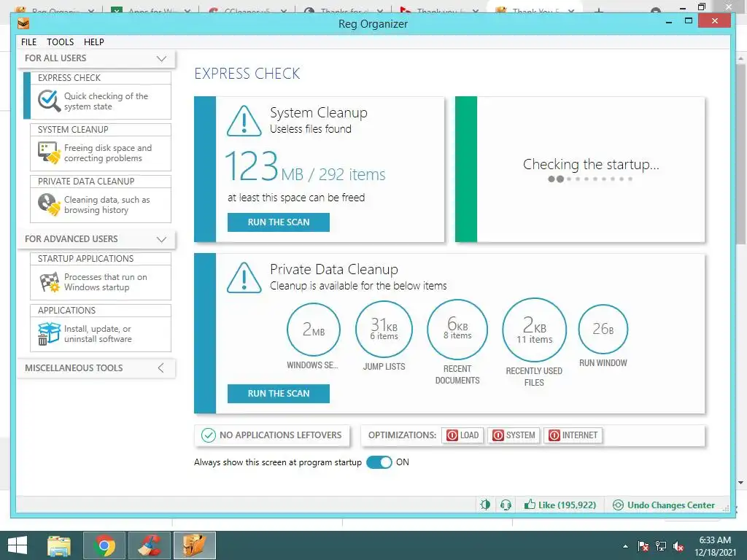This screenshot has height=560, width=747.
Task: Toggle the INTERNET optimization power button
Action: (573, 435)
